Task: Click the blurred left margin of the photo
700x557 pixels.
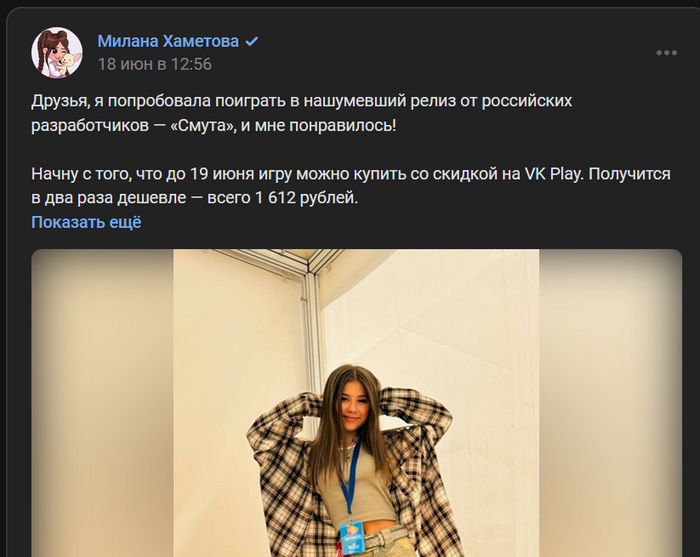Action: tap(102, 403)
